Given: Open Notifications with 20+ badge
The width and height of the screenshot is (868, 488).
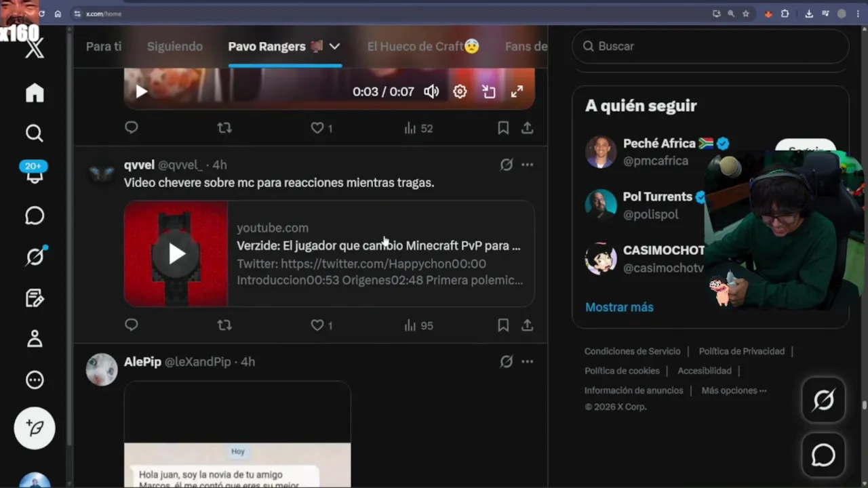Looking at the screenshot, I should pos(34,173).
